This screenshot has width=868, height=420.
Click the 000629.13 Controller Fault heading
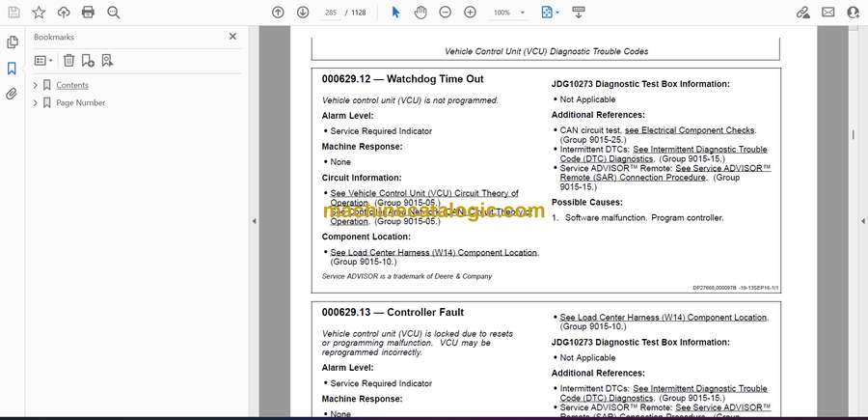pyautogui.click(x=393, y=313)
